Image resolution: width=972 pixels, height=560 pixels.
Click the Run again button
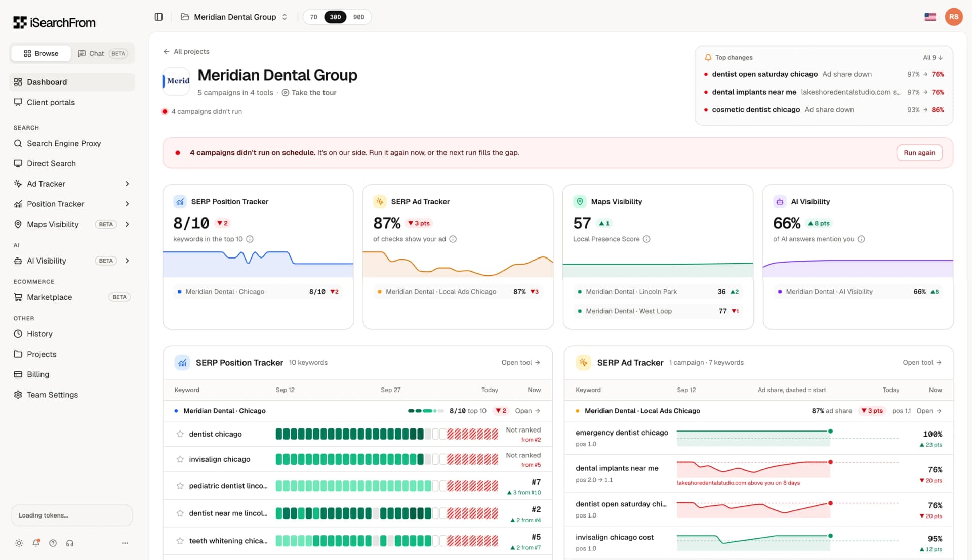(919, 153)
